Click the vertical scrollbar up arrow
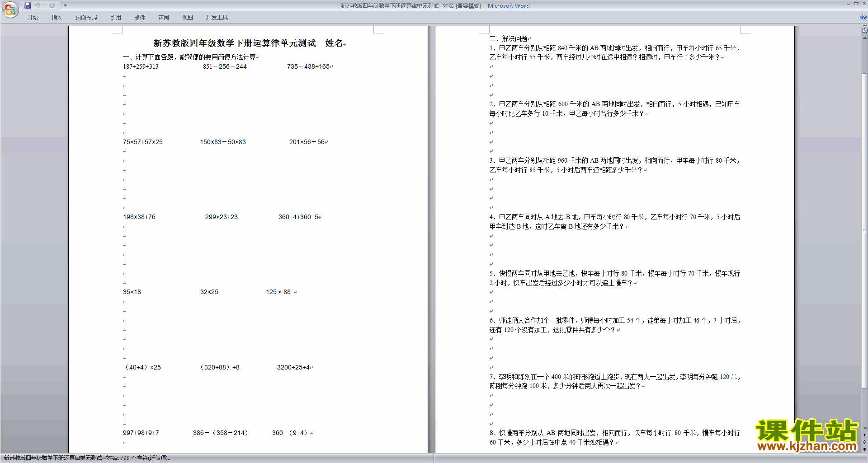Screen dimensions: 868x463 864,38
